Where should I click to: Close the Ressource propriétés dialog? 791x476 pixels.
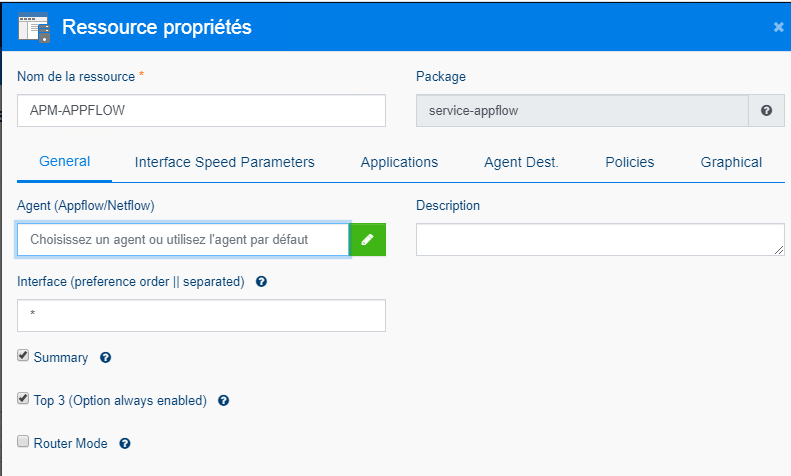(x=778, y=27)
